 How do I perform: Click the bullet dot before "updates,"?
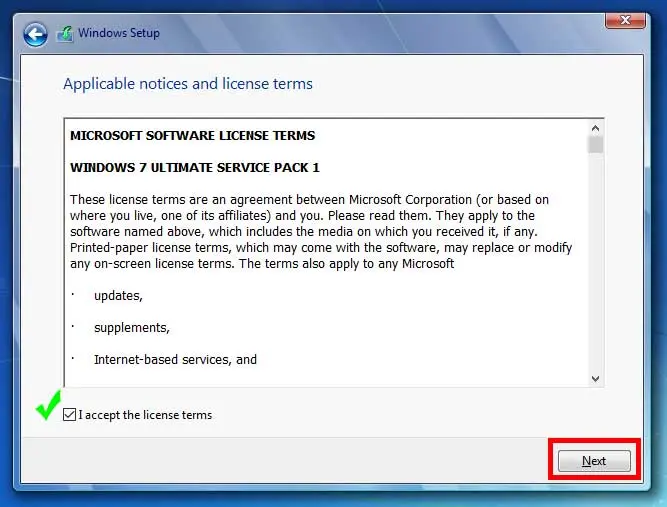[x=73, y=297]
